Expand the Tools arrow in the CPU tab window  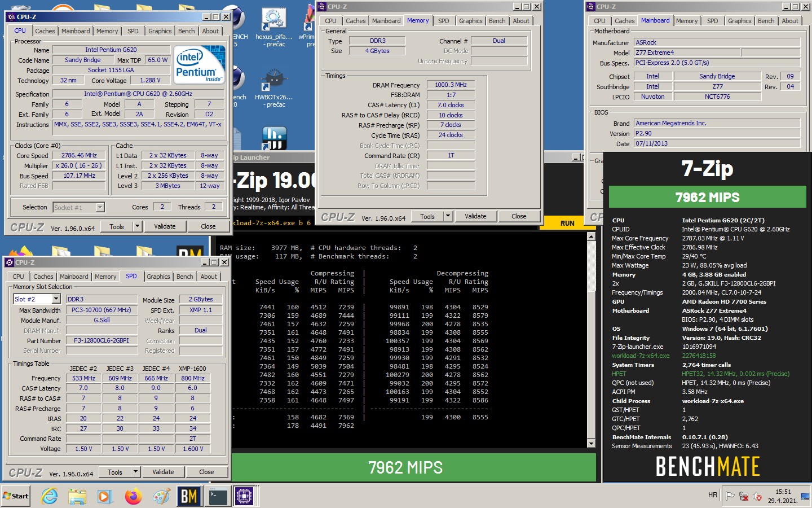(x=136, y=226)
